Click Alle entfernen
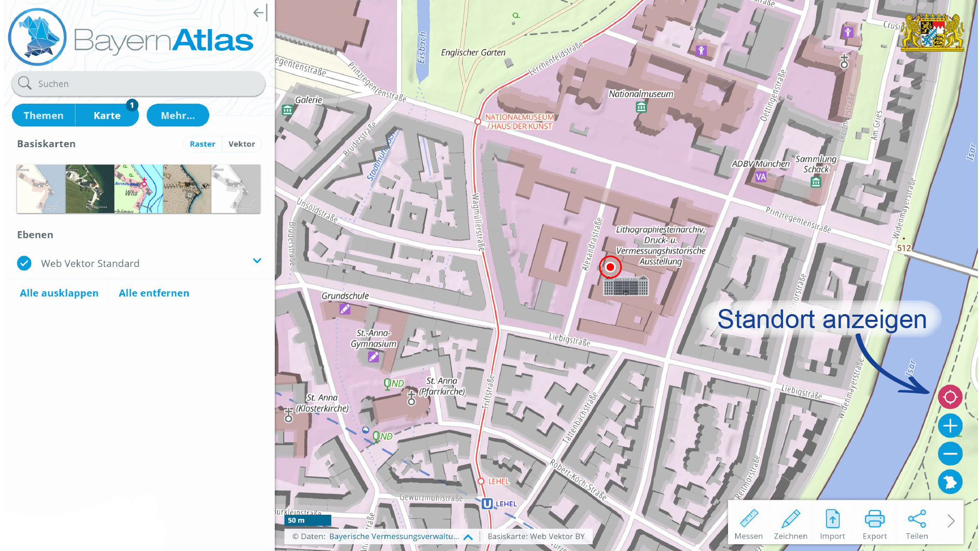The width and height of the screenshot is (980, 551). click(154, 293)
